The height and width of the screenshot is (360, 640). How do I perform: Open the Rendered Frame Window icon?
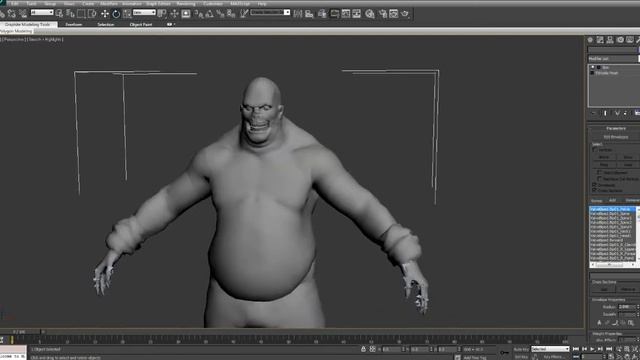click(x=393, y=14)
